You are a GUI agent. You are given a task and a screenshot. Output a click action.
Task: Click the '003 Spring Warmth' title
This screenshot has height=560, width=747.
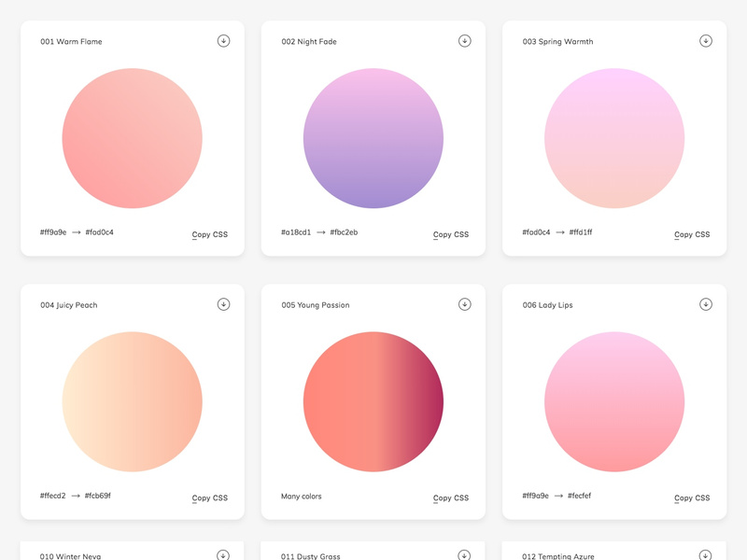click(557, 42)
